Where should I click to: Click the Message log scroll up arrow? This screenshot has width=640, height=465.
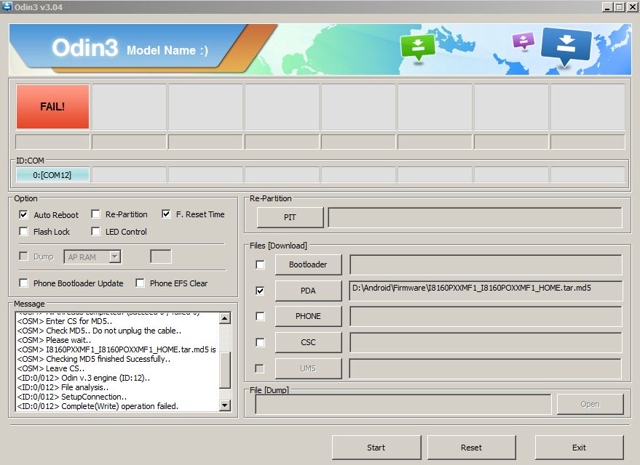pos(225,318)
